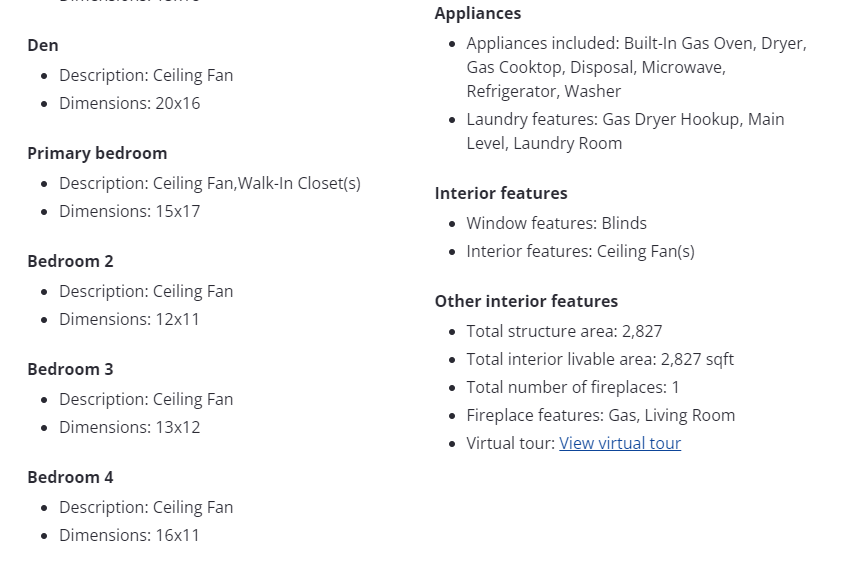The height and width of the screenshot is (570, 854).
Task: Select the Fireplace features: Gas, Living Room line
Action: [600, 415]
